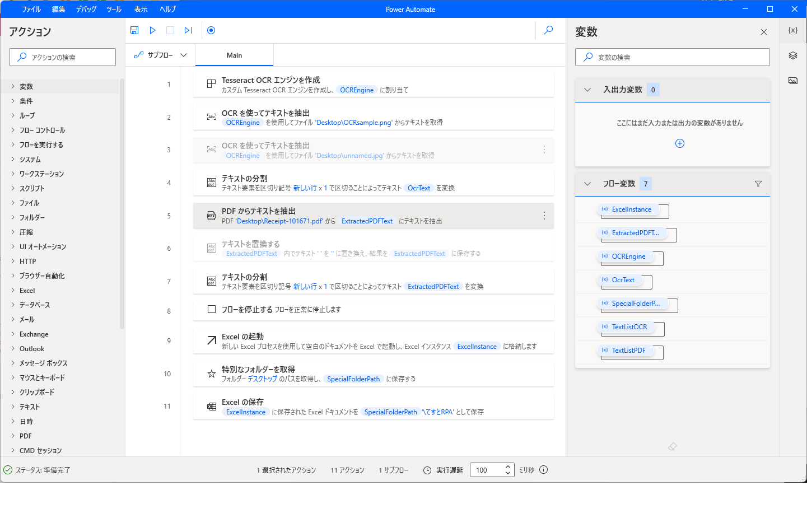Open the ファイル menu
The image size is (807, 532).
(31, 9)
